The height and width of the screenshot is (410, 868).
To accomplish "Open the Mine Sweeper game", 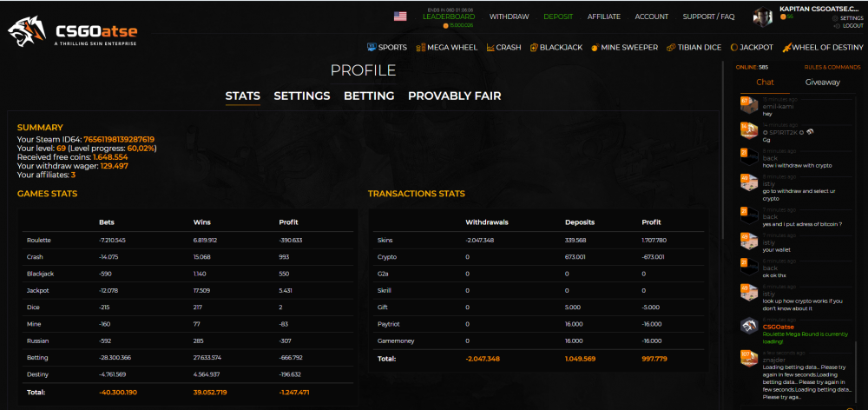I will (x=629, y=48).
